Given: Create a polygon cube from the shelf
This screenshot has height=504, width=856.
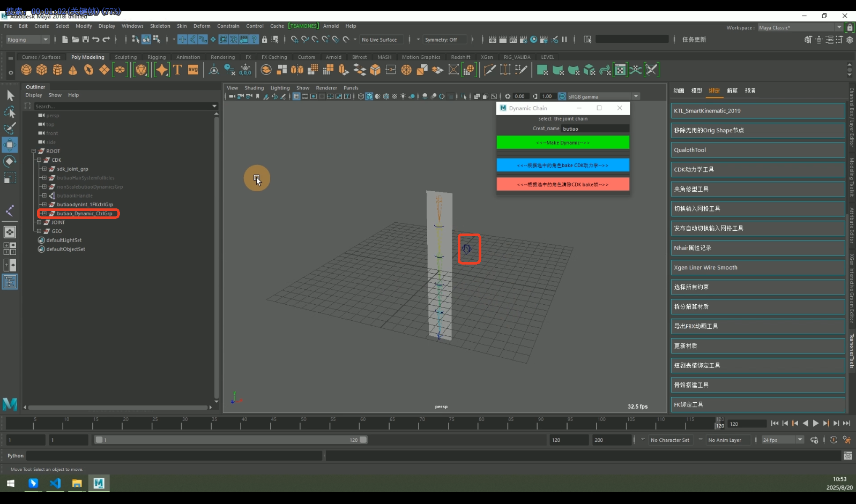Looking at the screenshot, I should pos(42,70).
